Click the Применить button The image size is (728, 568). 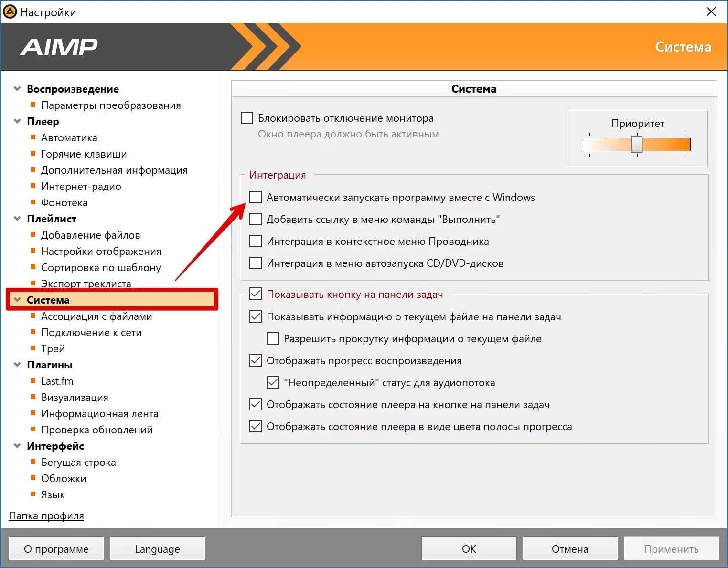coord(671,548)
